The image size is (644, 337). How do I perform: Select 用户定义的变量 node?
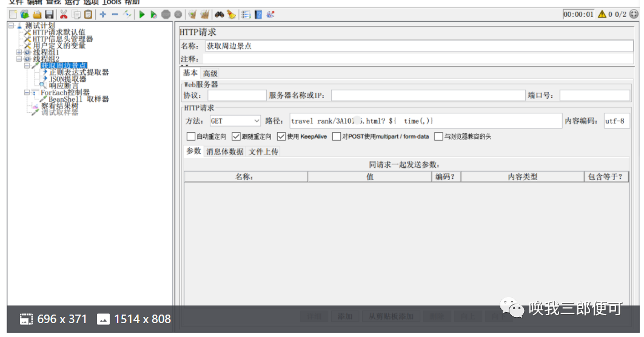tap(59, 45)
